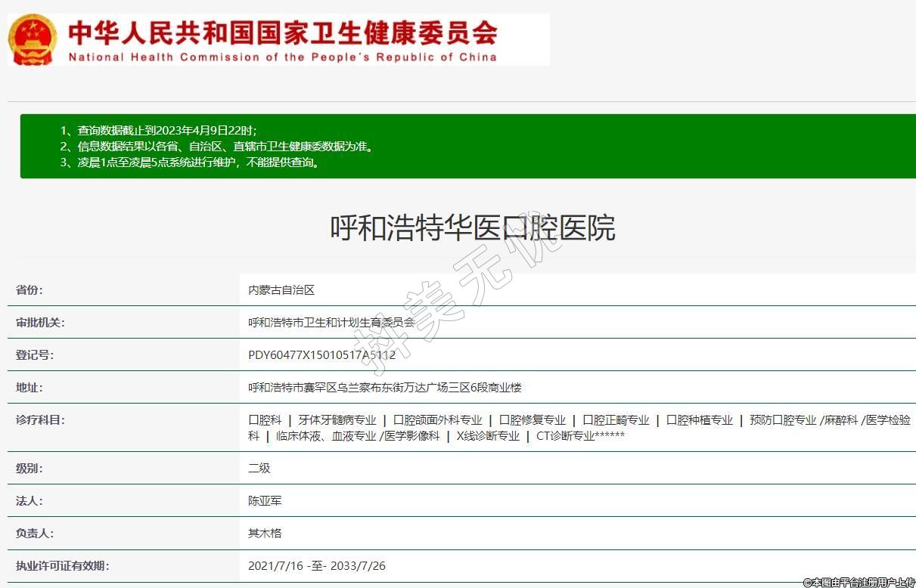Select 口腔种植专业 in the departments list
Viewport: 916px width, 588px height.
click(699, 420)
